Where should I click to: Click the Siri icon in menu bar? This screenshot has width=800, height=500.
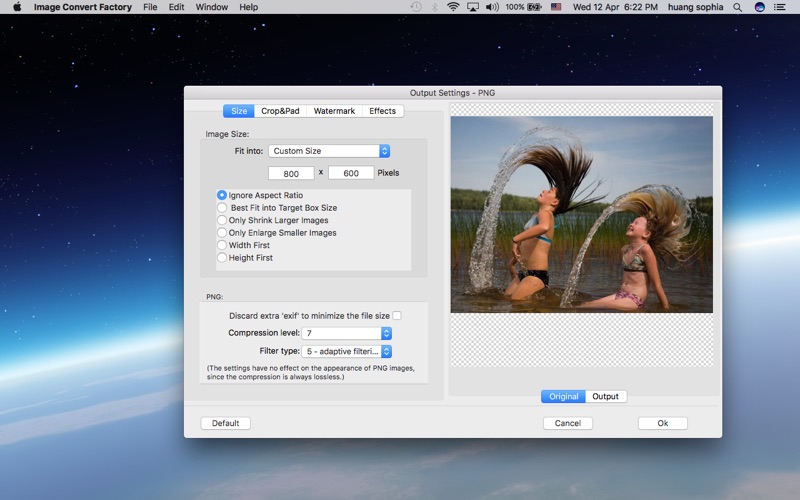[x=760, y=7]
